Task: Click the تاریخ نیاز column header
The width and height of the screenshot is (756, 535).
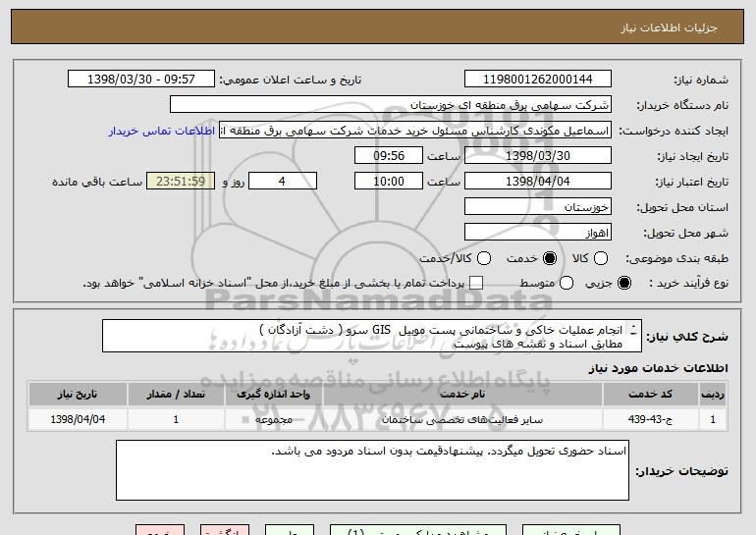Action: [x=78, y=395]
